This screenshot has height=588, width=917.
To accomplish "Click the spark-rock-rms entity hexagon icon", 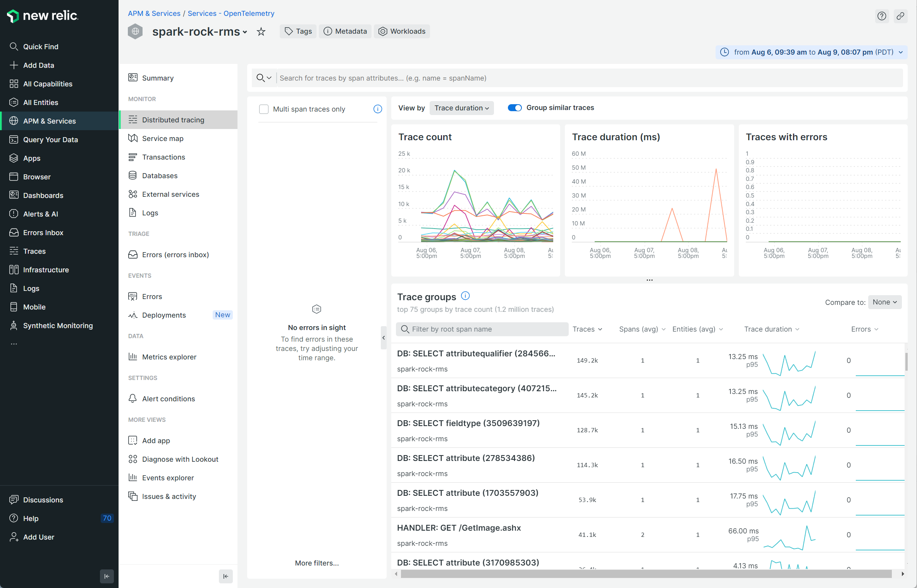I will (x=135, y=31).
